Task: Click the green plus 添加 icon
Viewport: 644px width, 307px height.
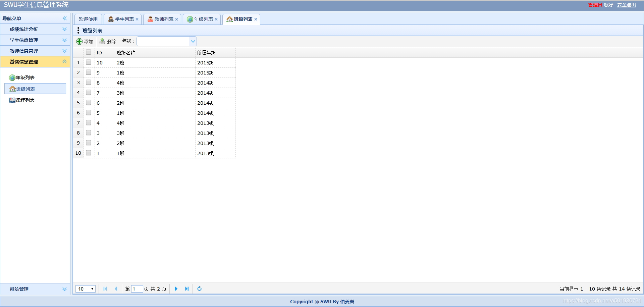Action: [x=79, y=41]
